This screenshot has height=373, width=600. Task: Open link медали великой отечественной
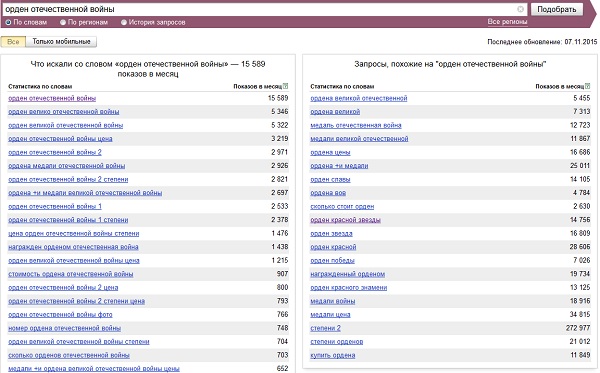(x=359, y=139)
